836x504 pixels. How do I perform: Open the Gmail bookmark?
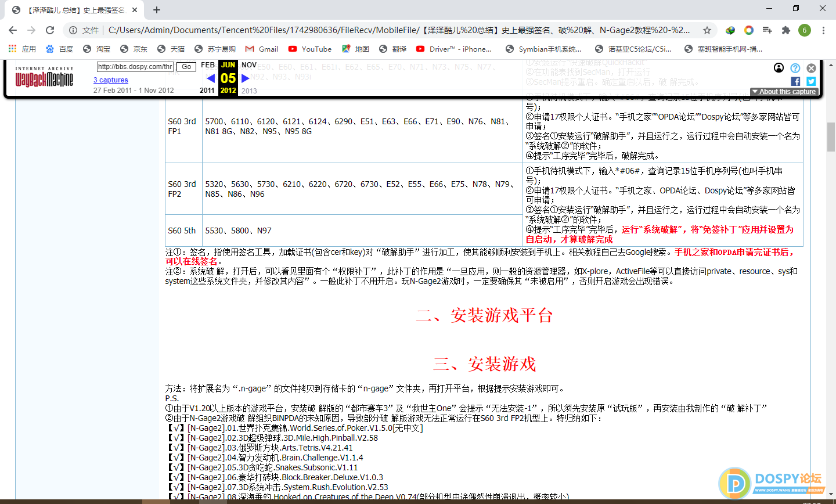coord(261,49)
